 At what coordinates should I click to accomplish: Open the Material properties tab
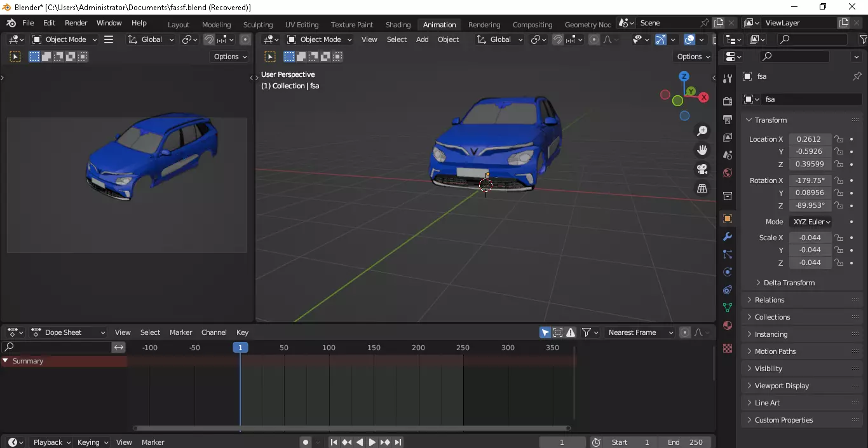coord(728,325)
